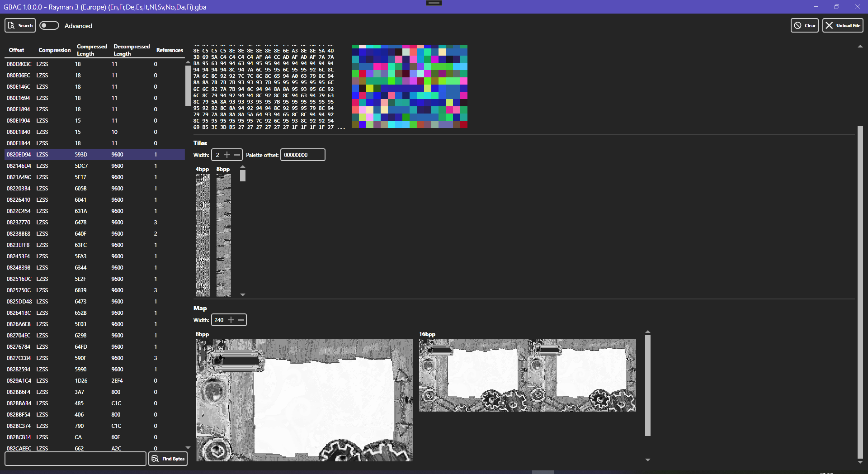The image size is (868, 474).
Task: Select row with offset 0823EFF8
Action: click(94, 245)
